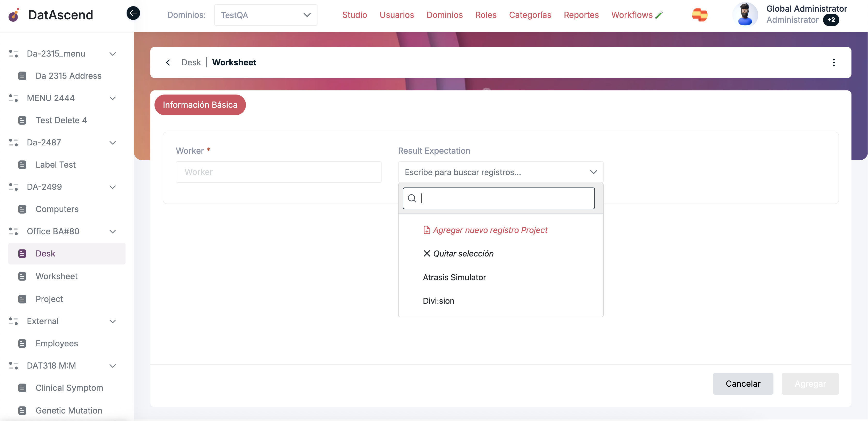This screenshot has width=868, height=421.
Task: Switch to the Reportes section
Action: tap(581, 15)
